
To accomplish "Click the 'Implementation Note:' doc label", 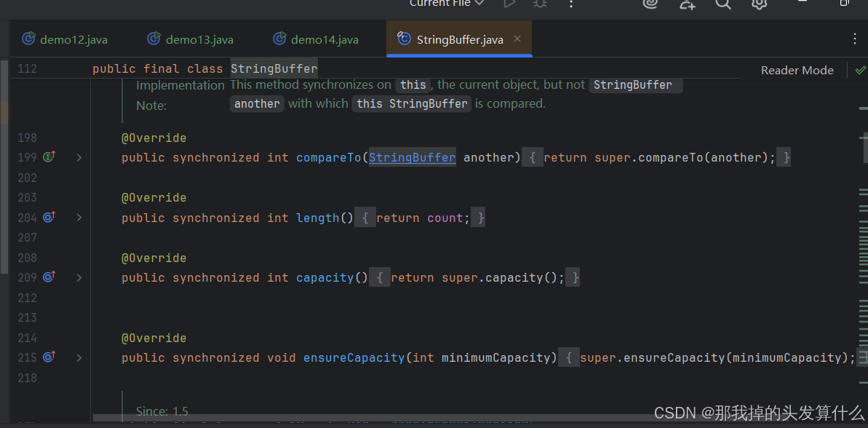I will (x=180, y=95).
